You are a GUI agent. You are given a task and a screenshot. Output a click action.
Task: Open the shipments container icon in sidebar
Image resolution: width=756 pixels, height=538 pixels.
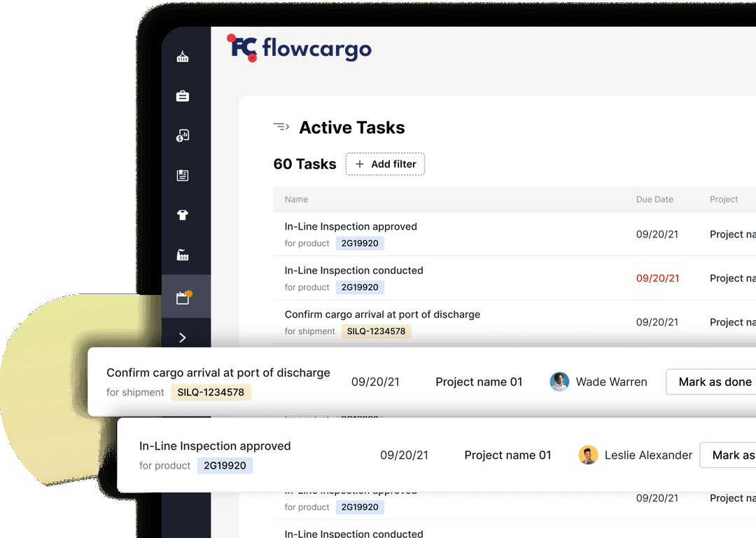pos(183,57)
